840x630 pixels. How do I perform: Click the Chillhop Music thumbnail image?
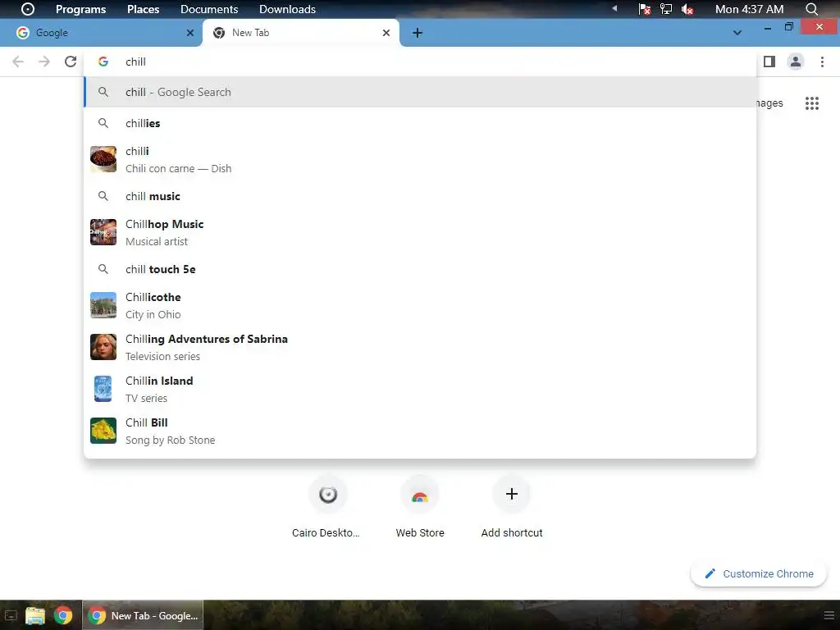pos(103,232)
